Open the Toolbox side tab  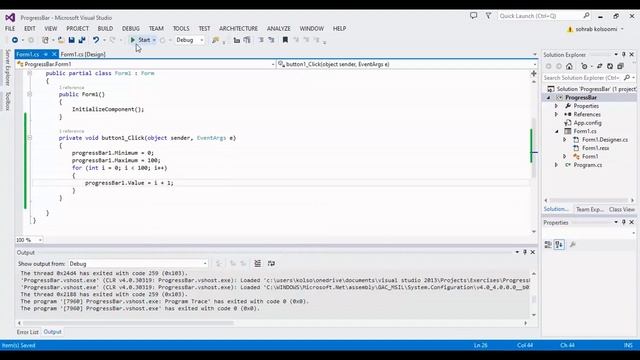(x=7, y=101)
